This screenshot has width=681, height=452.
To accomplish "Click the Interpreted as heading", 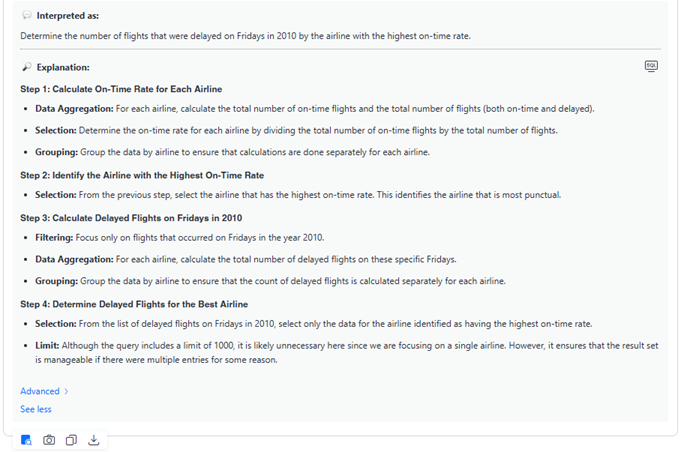I will click(x=68, y=17).
